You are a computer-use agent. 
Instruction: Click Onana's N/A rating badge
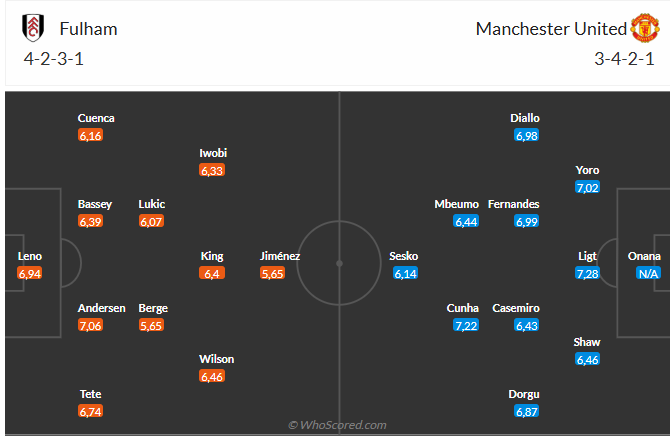[647, 273]
